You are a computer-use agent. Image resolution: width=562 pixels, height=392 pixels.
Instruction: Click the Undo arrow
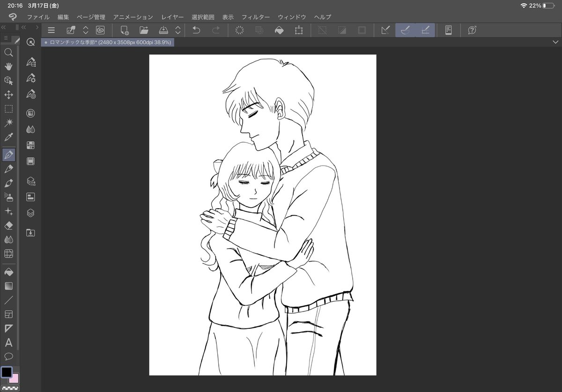(196, 30)
